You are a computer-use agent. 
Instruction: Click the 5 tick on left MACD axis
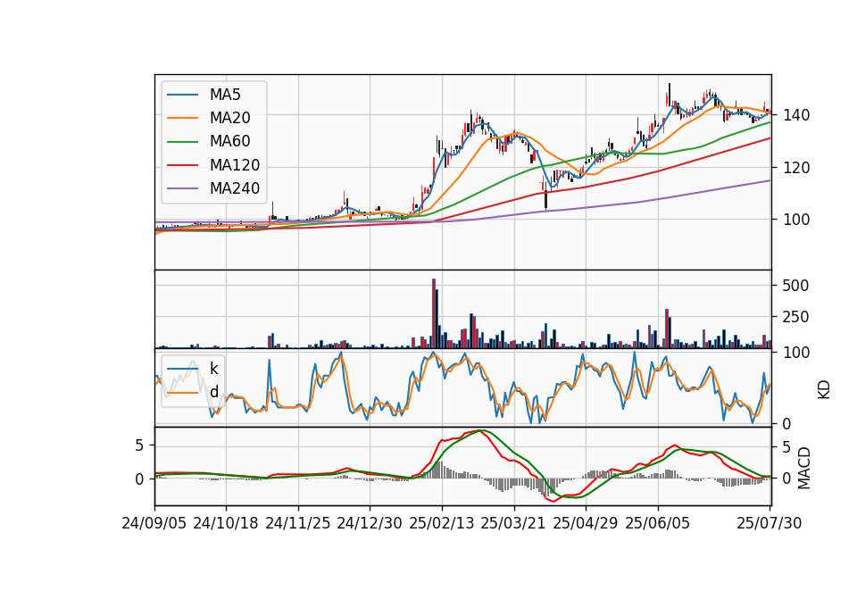(139, 446)
